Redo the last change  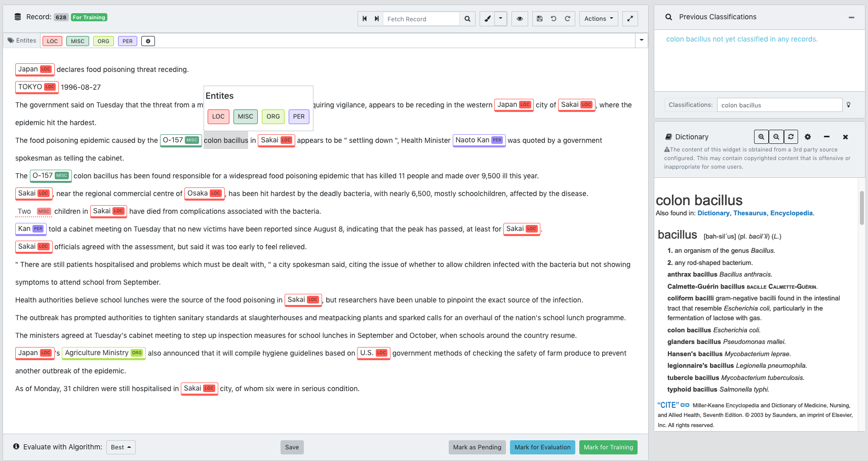(x=567, y=18)
